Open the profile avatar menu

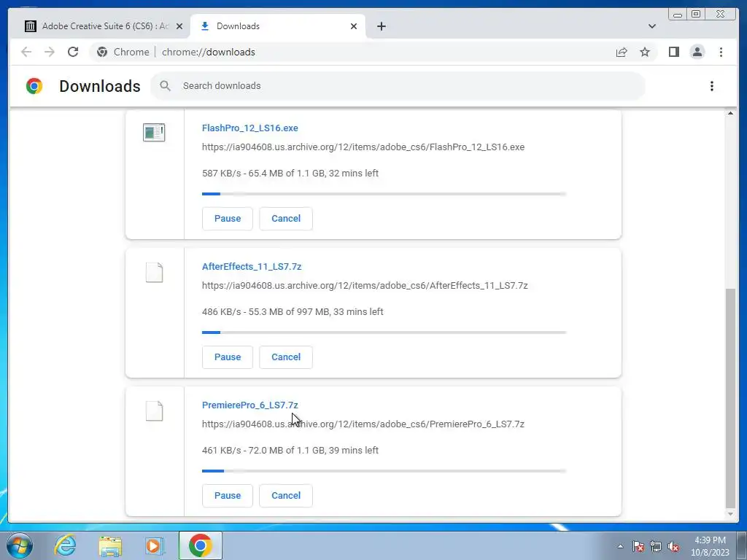697,52
